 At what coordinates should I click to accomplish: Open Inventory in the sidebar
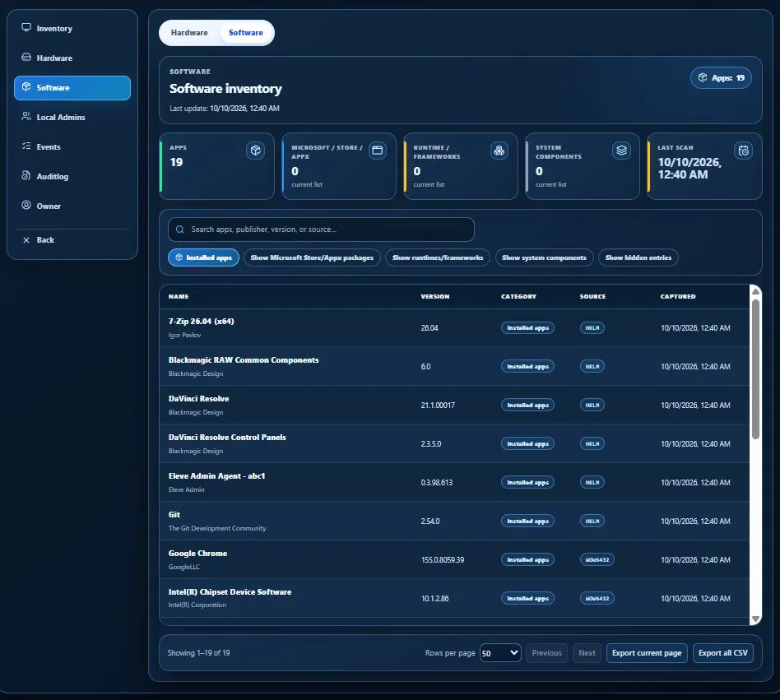coord(72,28)
